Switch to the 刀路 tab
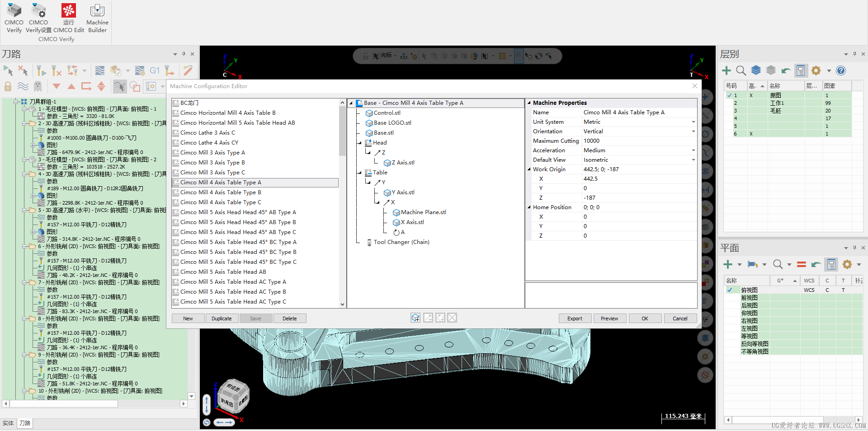868x431 pixels. (x=25, y=423)
